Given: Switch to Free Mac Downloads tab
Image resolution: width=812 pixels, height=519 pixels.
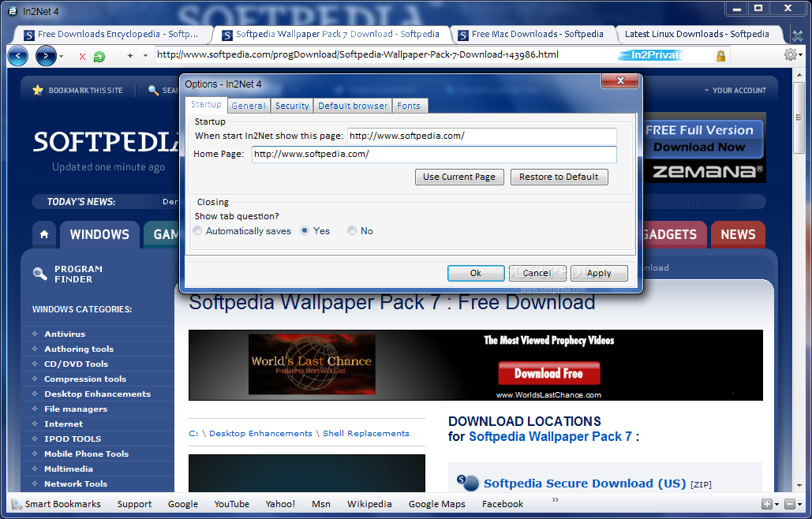Looking at the screenshot, I should click(533, 34).
